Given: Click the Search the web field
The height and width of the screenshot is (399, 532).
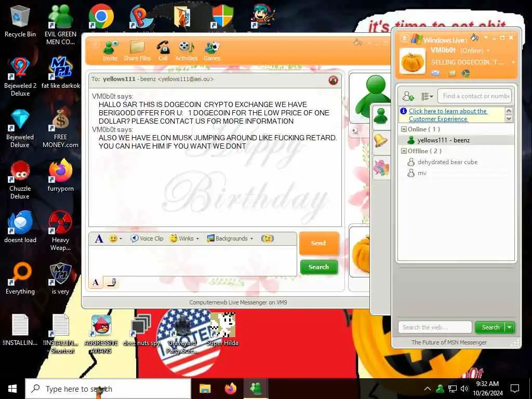Looking at the screenshot, I should click(x=435, y=327).
